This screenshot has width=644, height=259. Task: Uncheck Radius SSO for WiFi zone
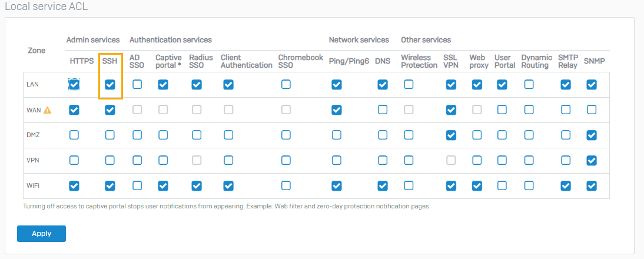tap(197, 186)
